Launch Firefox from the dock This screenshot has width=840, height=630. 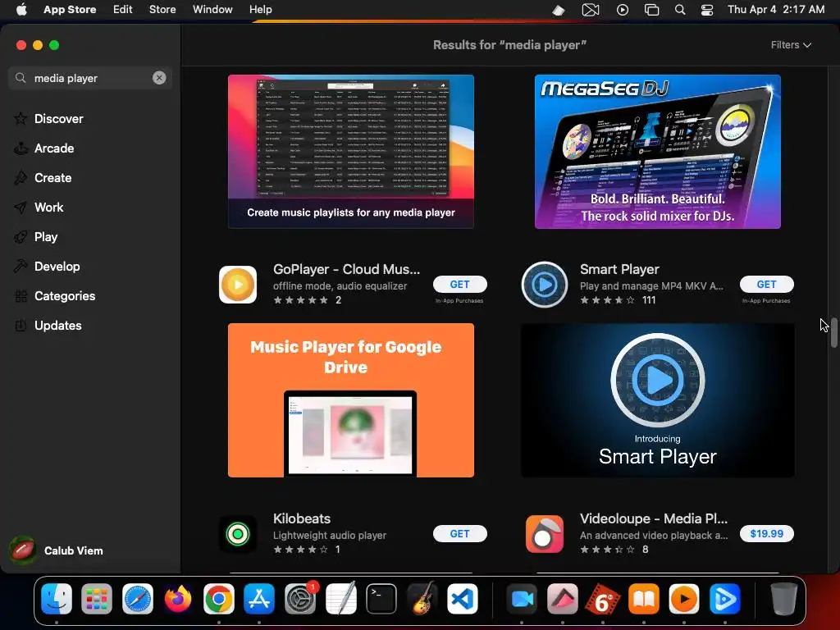pyautogui.click(x=178, y=599)
